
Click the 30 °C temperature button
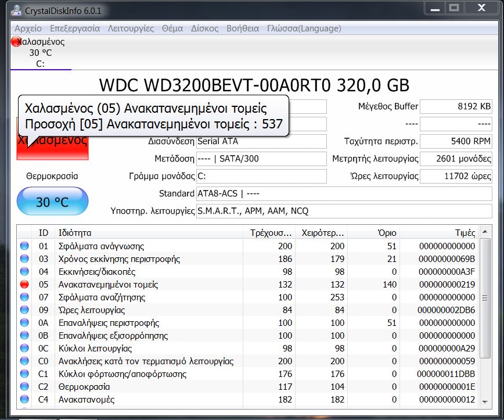click(x=53, y=202)
